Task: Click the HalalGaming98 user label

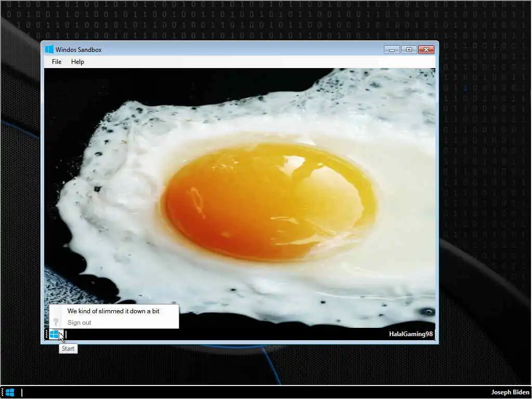Action: pyautogui.click(x=410, y=334)
